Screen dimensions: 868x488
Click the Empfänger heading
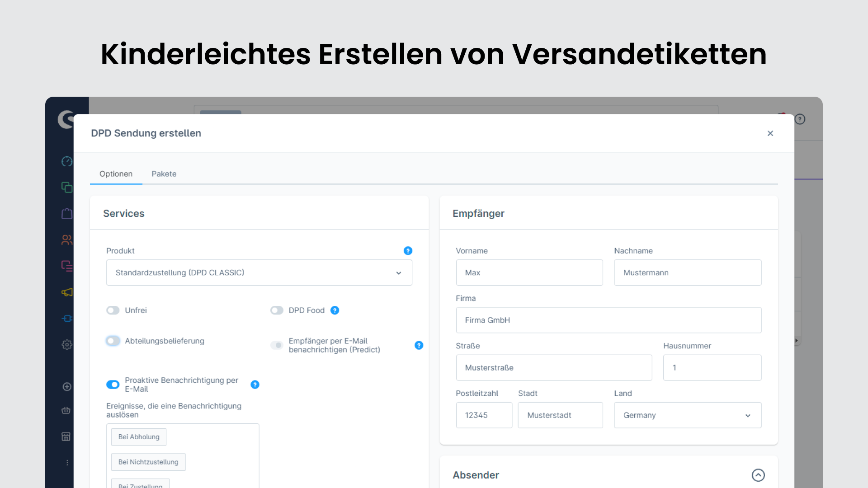pos(478,214)
